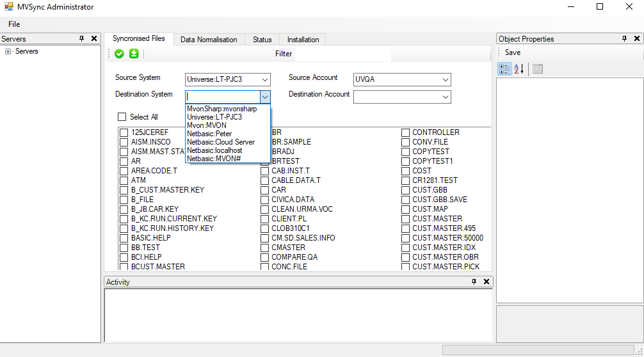Viewport: 644px width, 357px height.
Task: Choose Netbasic:Peter from the list
Action: [228, 134]
